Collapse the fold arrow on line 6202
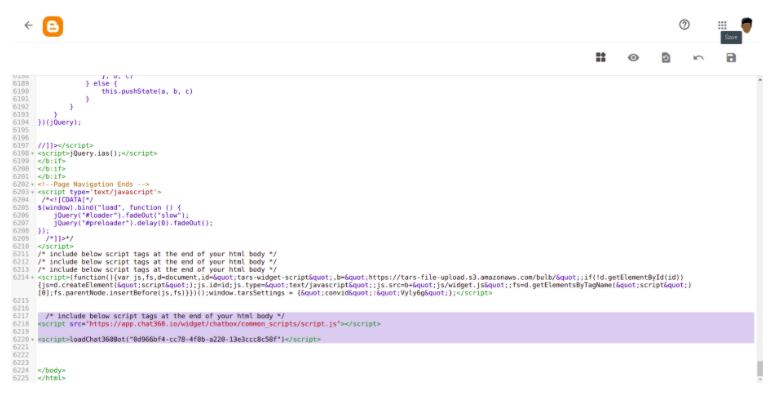777x403 pixels. pos(33,184)
